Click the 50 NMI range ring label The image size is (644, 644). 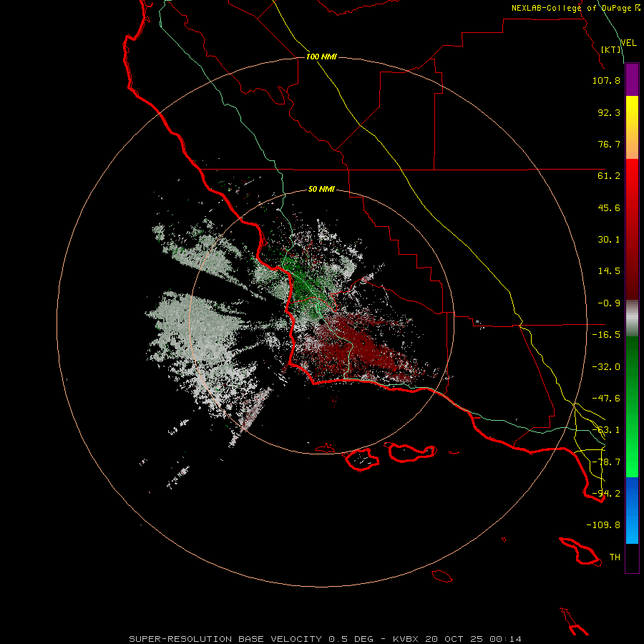(321, 189)
